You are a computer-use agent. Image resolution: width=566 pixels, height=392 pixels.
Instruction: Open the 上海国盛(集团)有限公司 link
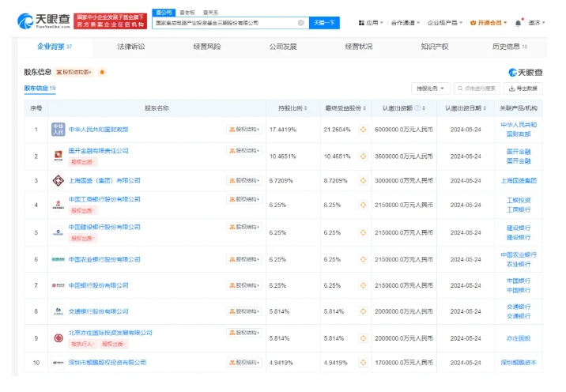(104, 180)
